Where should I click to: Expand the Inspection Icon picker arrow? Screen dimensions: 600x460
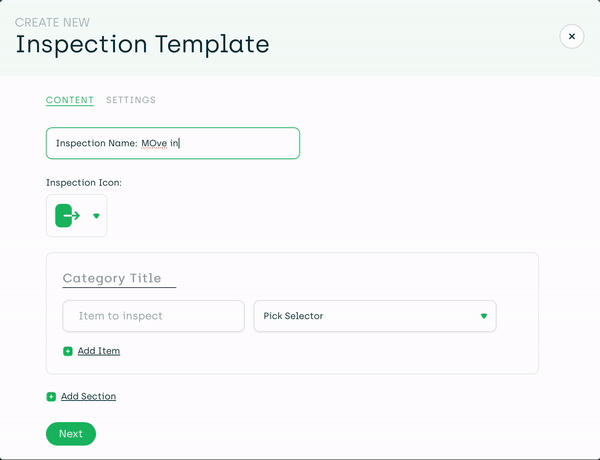coord(96,216)
